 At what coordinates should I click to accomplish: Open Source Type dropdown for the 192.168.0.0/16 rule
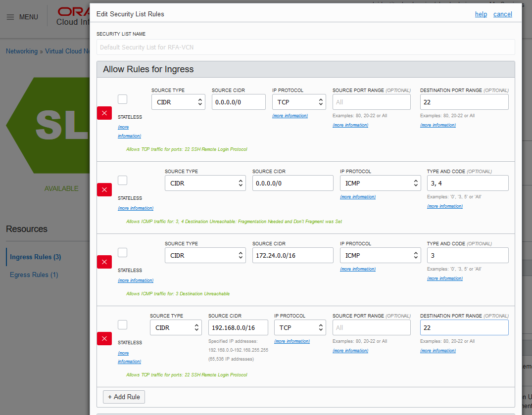[x=176, y=327]
